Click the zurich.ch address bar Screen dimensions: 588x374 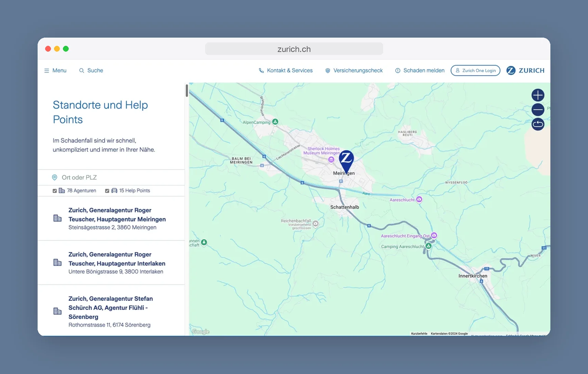294,49
